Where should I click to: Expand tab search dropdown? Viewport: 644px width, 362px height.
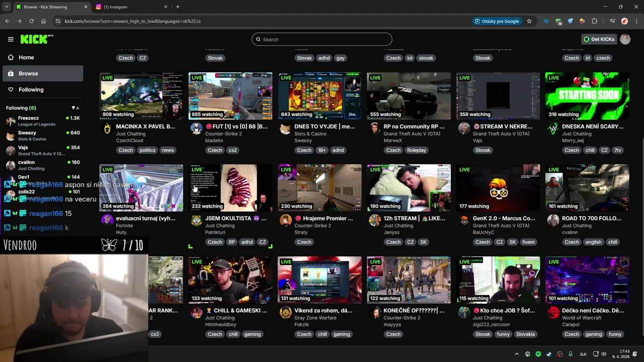pos(7,7)
